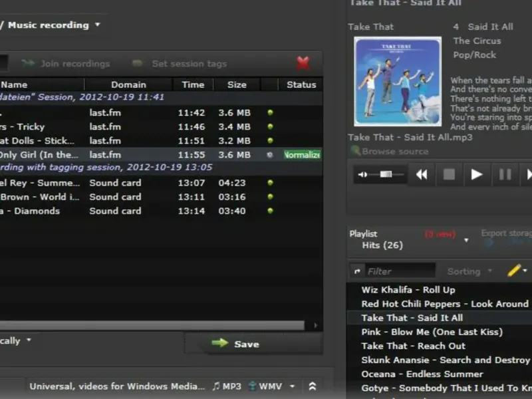This screenshot has width=532, height=399.
Task: Click the Normalize status label
Action: click(302, 155)
